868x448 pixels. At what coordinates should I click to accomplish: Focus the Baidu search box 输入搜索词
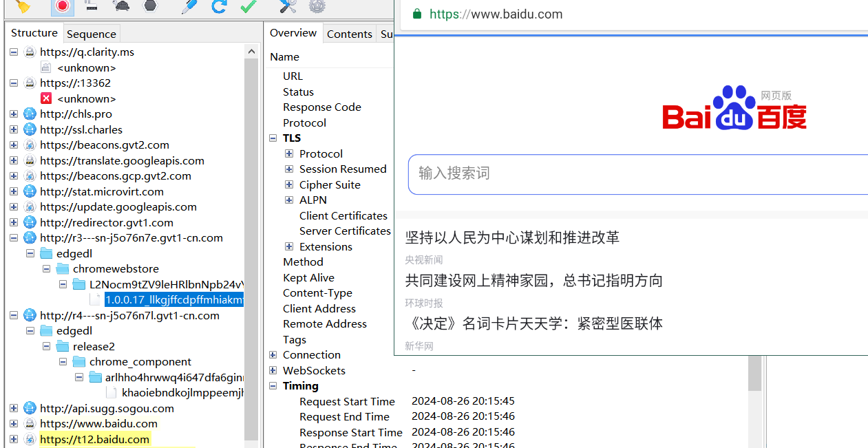638,174
